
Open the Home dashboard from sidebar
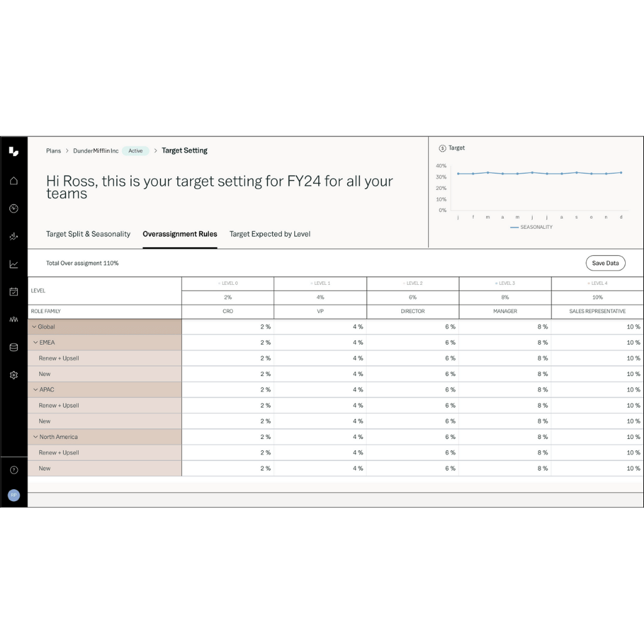tap(13, 180)
